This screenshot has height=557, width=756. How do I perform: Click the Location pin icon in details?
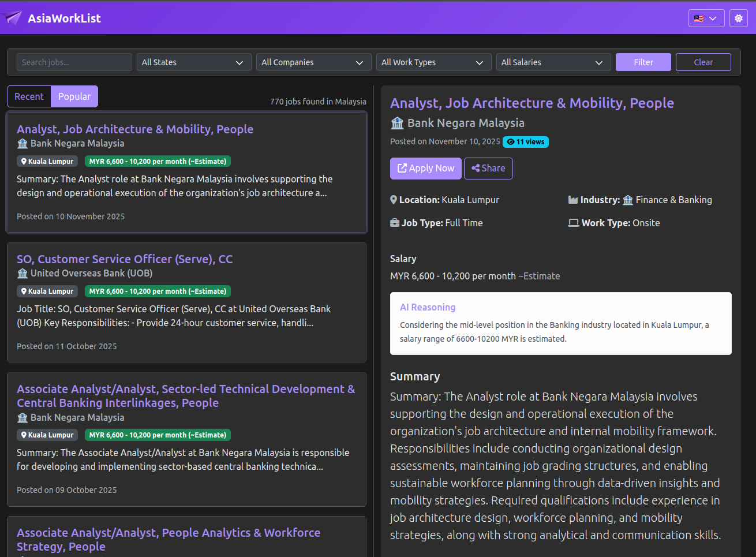[x=394, y=200]
